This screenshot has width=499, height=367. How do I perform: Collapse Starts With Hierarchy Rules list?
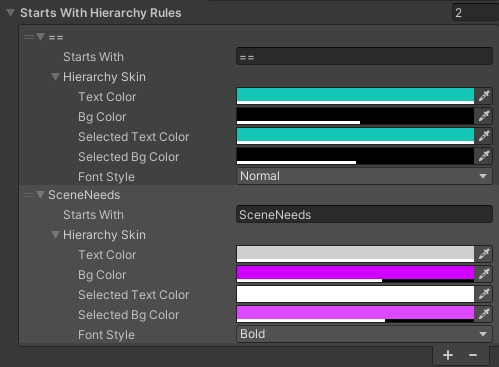11,13
